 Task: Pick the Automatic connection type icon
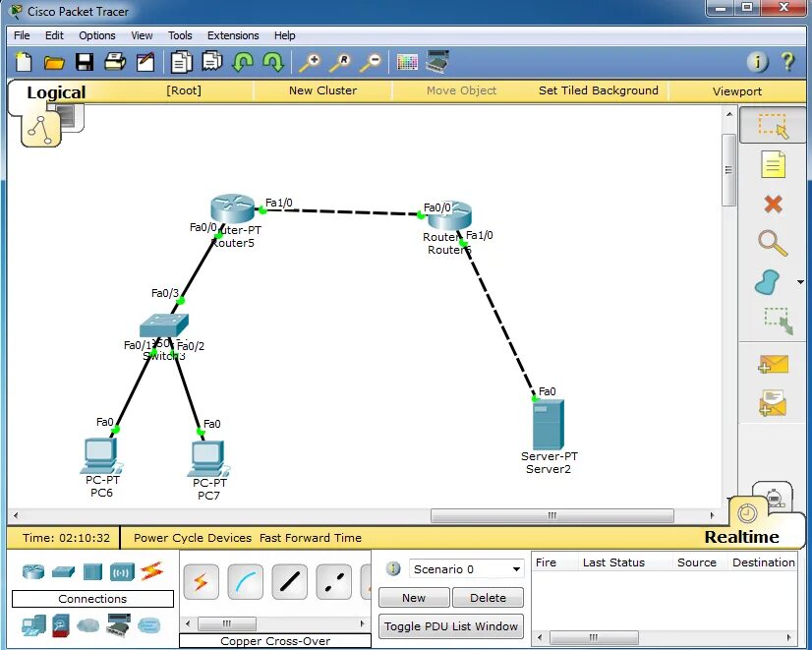click(201, 582)
